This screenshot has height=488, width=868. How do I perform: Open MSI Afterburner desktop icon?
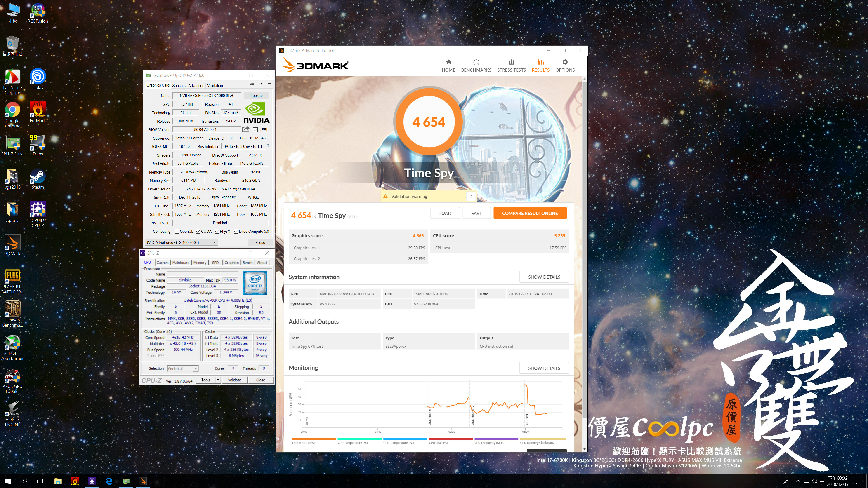pos(12,347)
